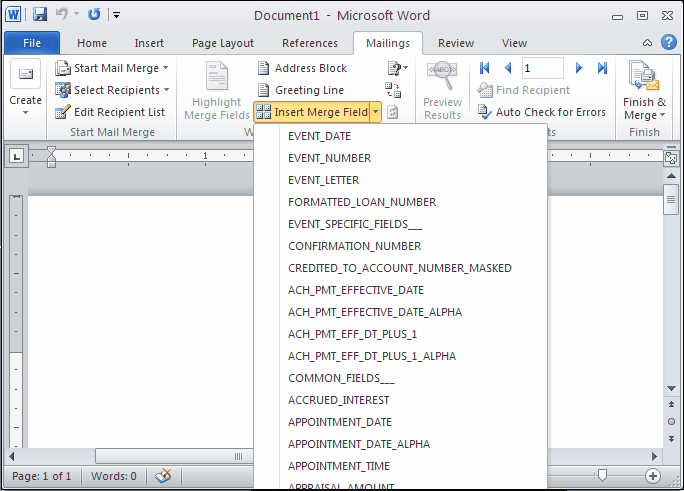The image size is (684, 491).
Task: Show the next mail merge record
Action: pyautogui.click(x=579, y=68)
